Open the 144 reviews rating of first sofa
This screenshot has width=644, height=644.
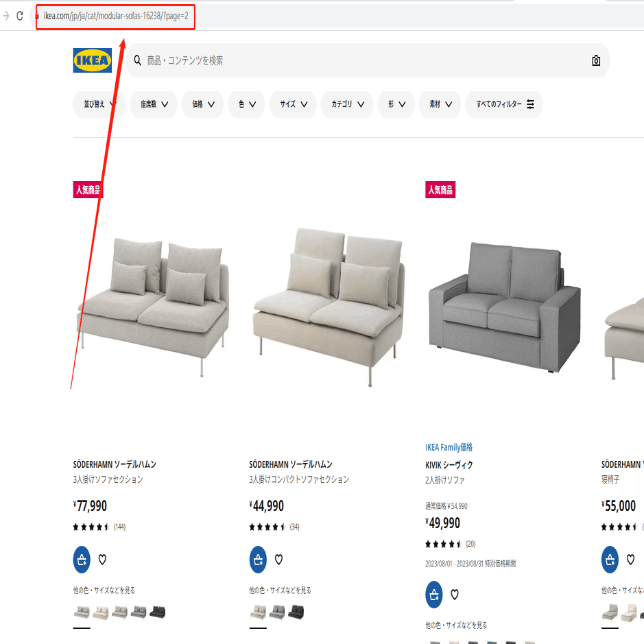tap(99, 527)
